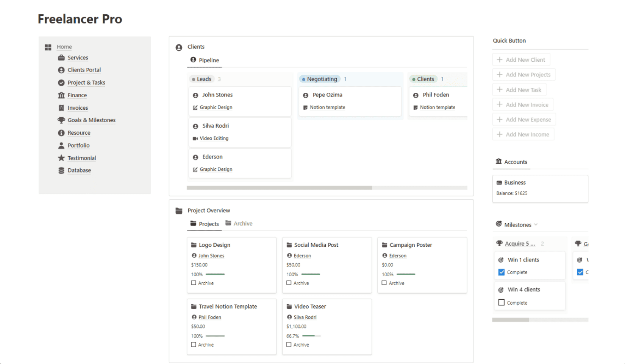The width and height of the screenshot is (625, 364).
Task: Open Testimonial via the star icon
Action: (61, 158)
